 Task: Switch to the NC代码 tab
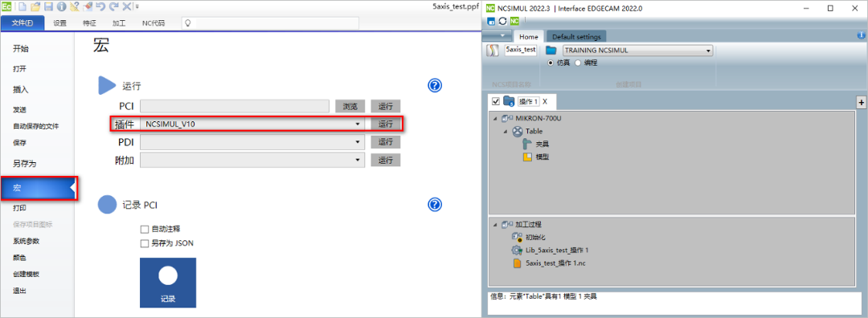[153, 23]
